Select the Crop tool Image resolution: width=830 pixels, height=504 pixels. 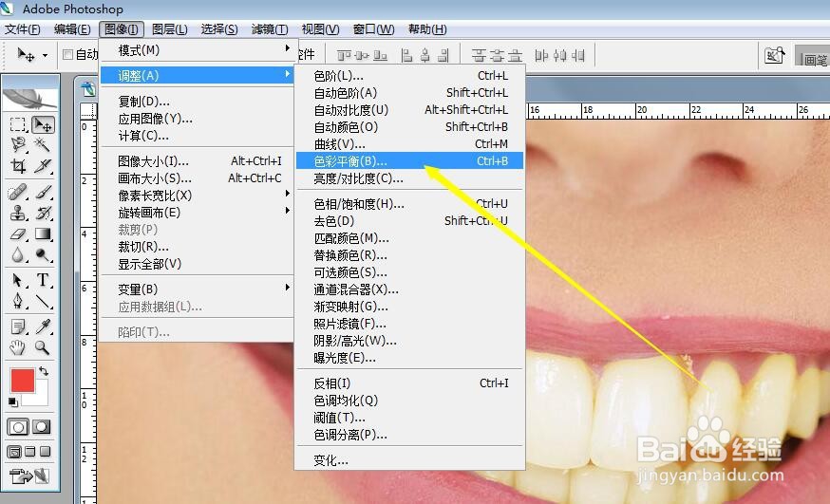(18, 166)
